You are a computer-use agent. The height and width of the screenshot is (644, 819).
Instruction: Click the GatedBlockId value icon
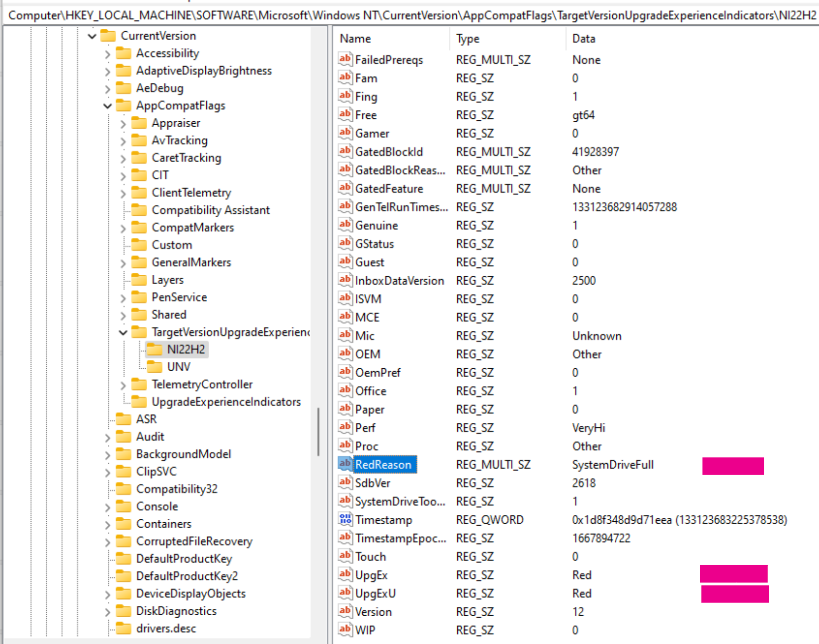[x=345, y=151]
